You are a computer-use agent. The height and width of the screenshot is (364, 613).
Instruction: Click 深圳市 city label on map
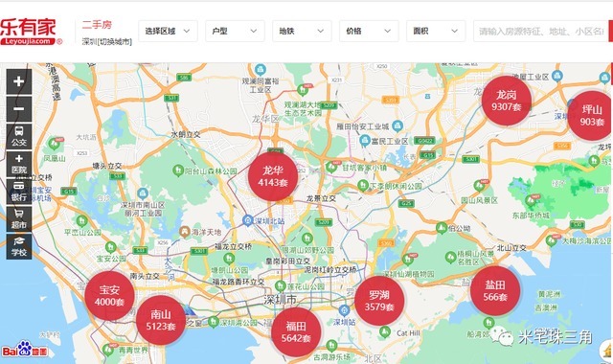point(280,300)
